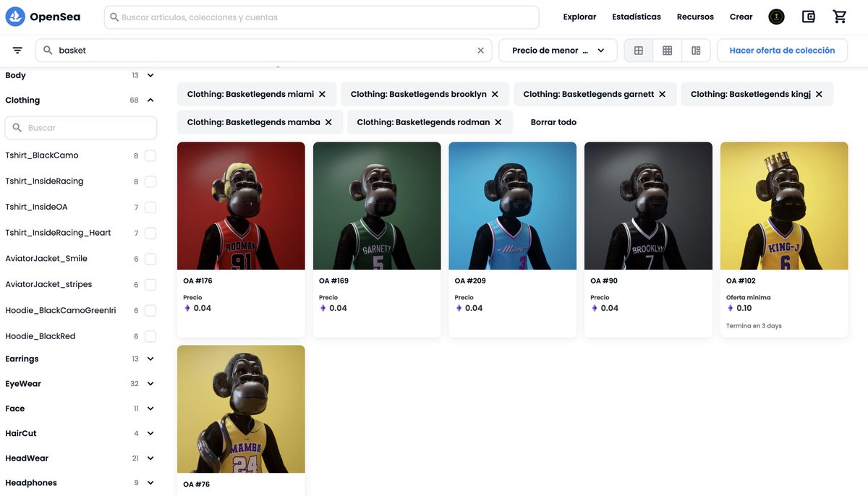Open the OA #169 title link
Screen dimensions: 868x496
coord(333,281)
